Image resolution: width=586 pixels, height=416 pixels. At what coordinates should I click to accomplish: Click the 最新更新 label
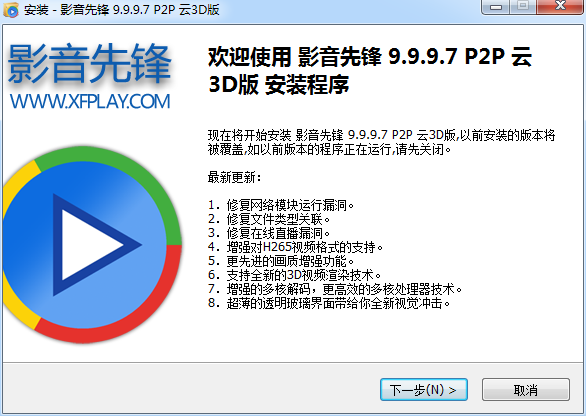point(234,177)
